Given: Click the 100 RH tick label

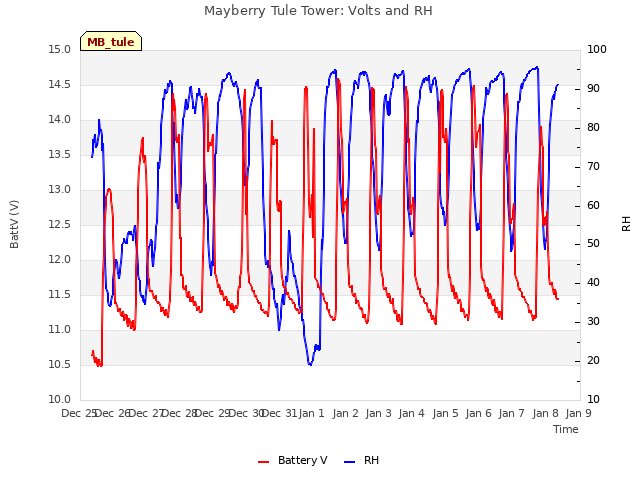Looking at the screenshot, I should point(597,50).
